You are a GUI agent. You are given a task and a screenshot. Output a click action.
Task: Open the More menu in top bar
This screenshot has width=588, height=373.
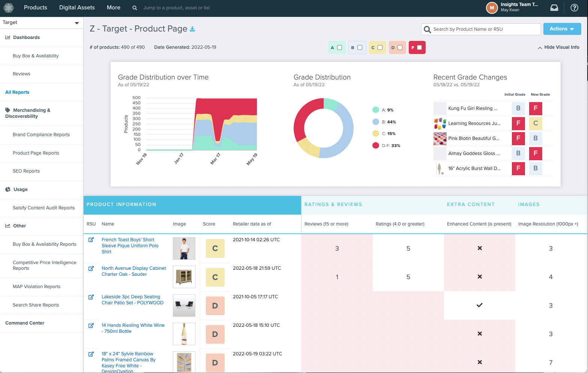pos(114,8)
